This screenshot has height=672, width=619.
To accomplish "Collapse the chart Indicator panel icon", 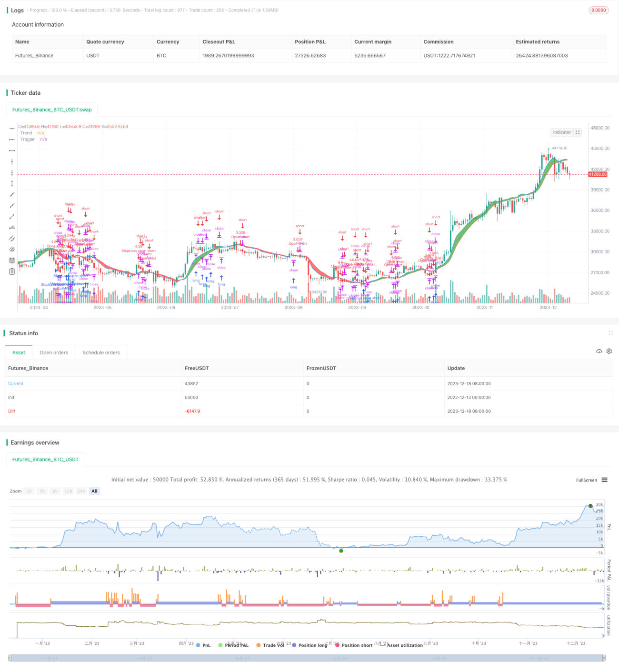I will coord(578,132).
